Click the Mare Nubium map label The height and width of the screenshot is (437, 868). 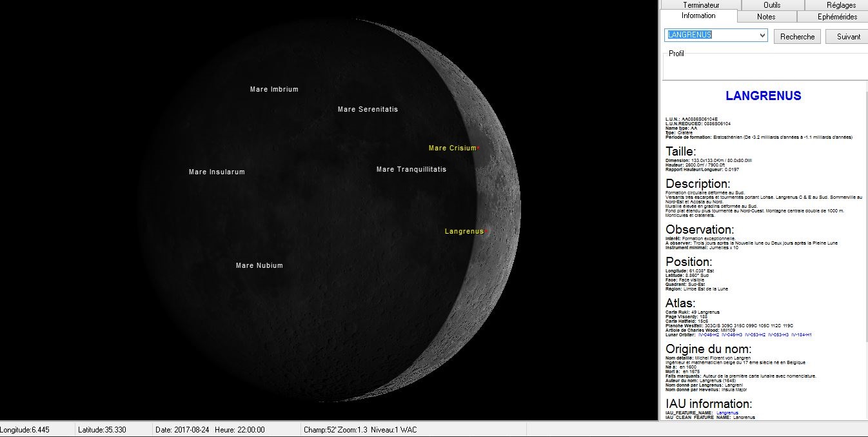point(259,266)
